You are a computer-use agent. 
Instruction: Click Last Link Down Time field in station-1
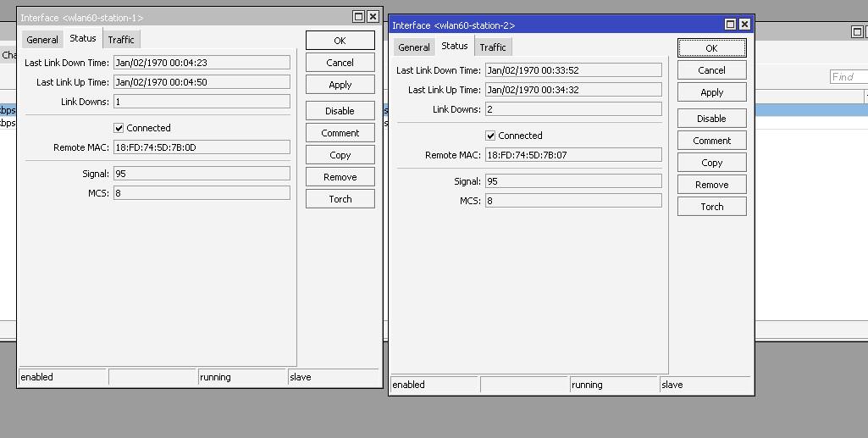click(202, 63)
